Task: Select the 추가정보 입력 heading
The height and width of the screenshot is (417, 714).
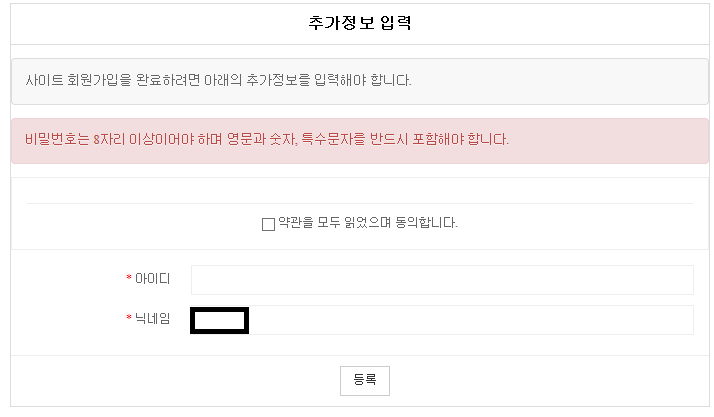Action: coord(360,24)
